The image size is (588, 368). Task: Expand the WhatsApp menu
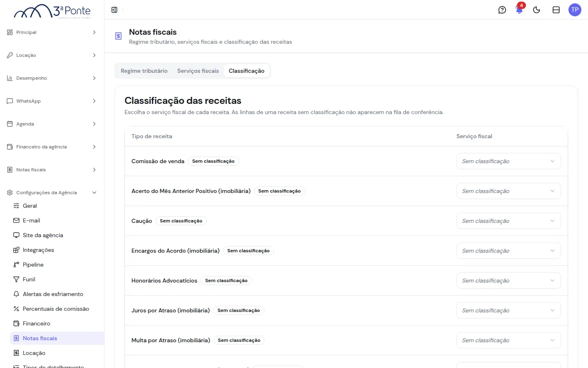click(52, 101)
